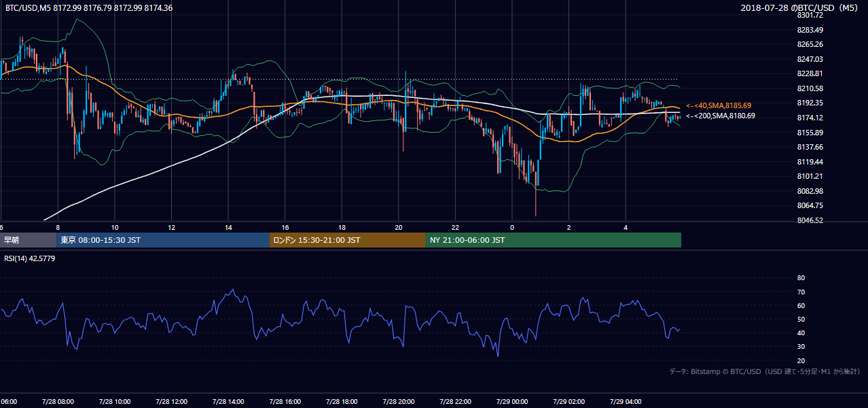Click the Bitstamp data source note
Viewport: 868px width, 408px height.
[765, 371]
